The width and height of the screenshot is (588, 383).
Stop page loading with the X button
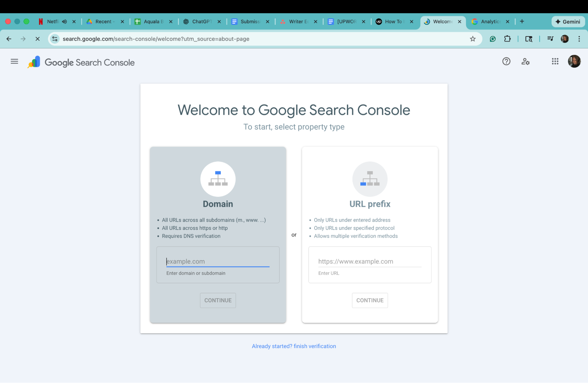tap(37, 39)
